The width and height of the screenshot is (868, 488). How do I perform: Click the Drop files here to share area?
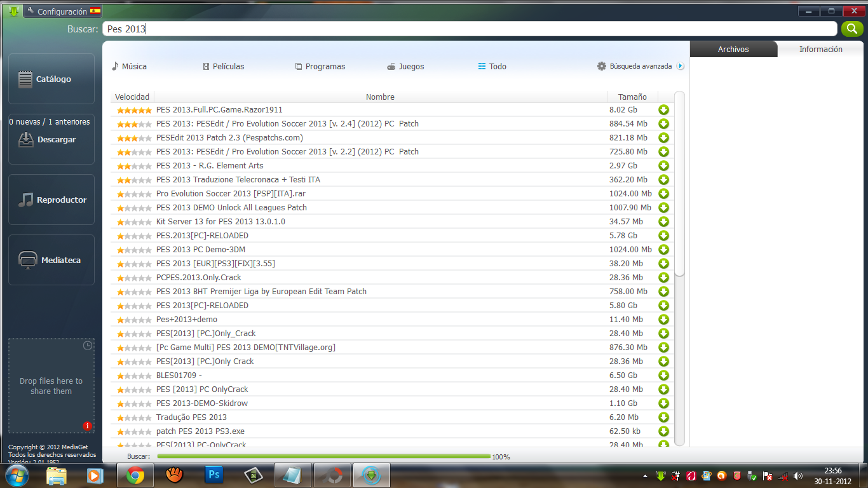(51, 386)
